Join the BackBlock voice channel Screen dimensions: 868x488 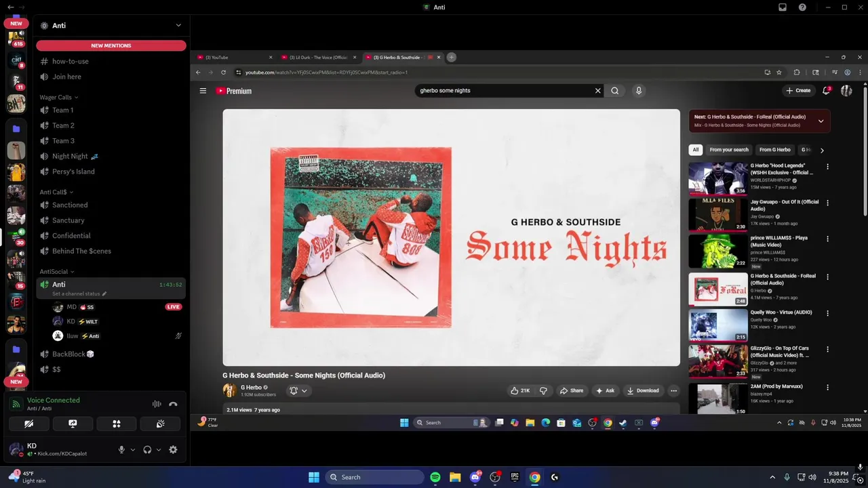pyautogui.click(x=111, y=354)
